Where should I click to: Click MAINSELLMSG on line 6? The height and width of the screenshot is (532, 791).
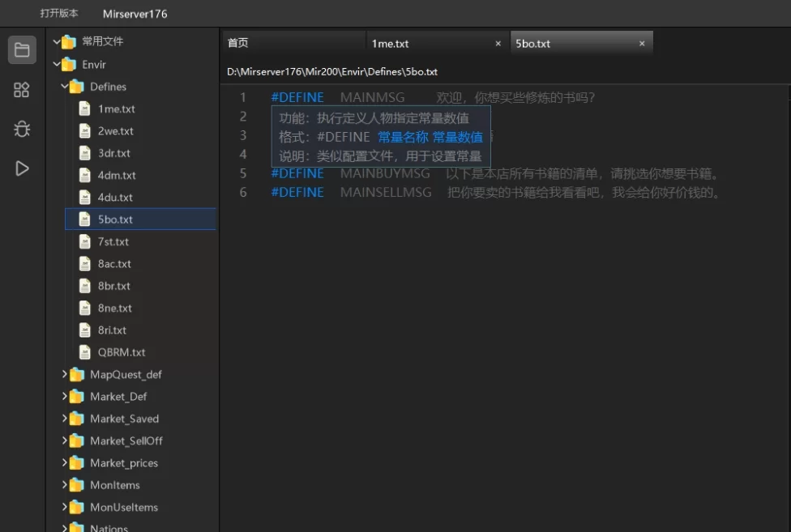tap(386, 193)
